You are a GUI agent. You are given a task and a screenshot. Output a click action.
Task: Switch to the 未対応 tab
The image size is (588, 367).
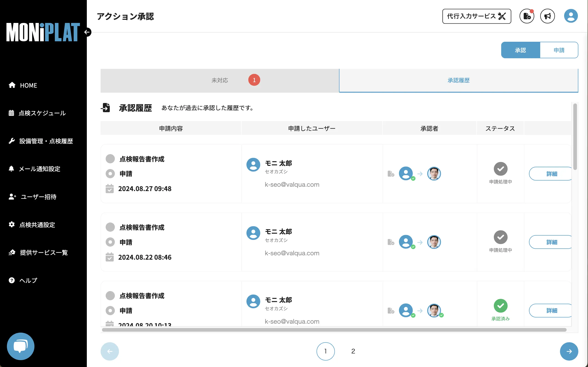click(220, 80)
